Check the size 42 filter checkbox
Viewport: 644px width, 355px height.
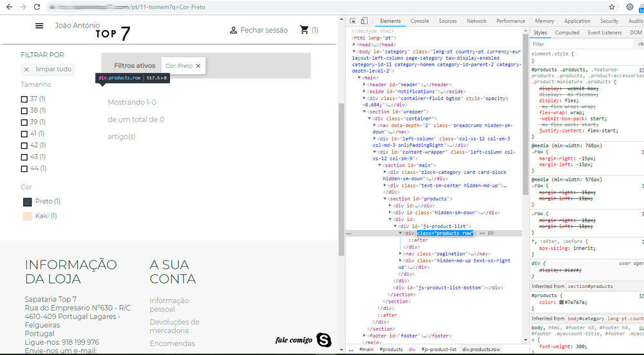24,146
